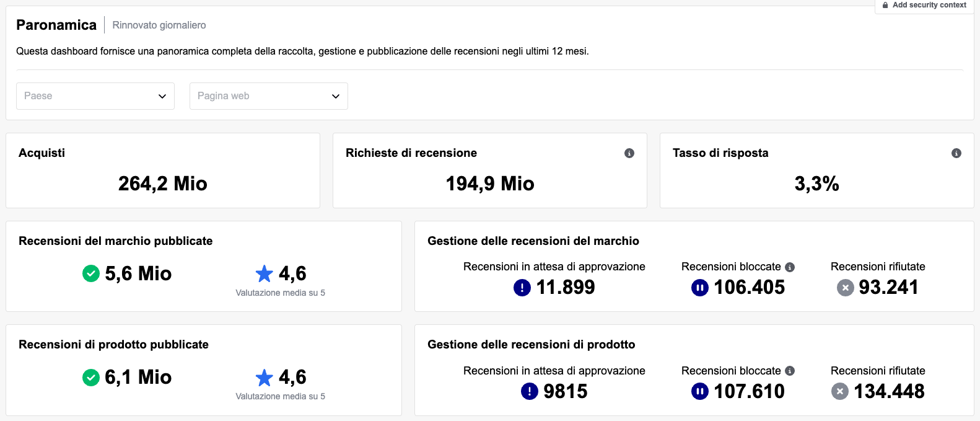Click exclamation icon next to 9815
Viewport: 980px width, 421px height.
coord(530,391)
